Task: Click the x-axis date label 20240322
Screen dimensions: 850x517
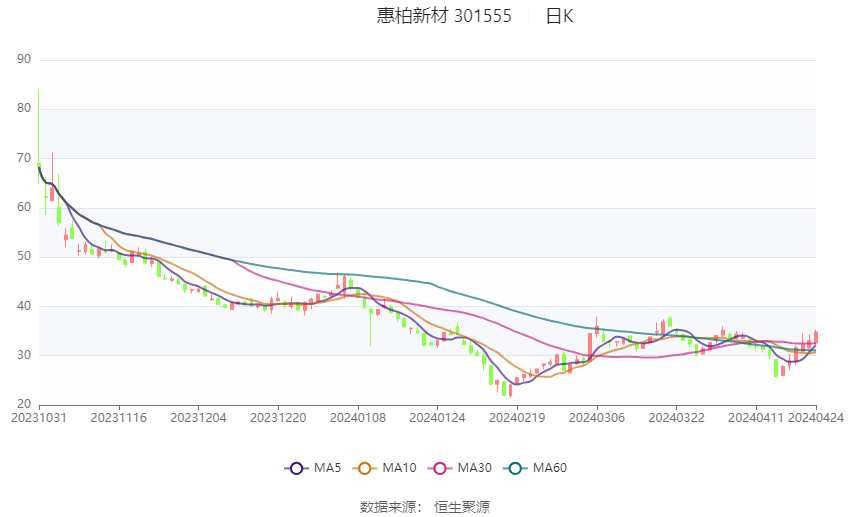Action: tap(677, 418)
